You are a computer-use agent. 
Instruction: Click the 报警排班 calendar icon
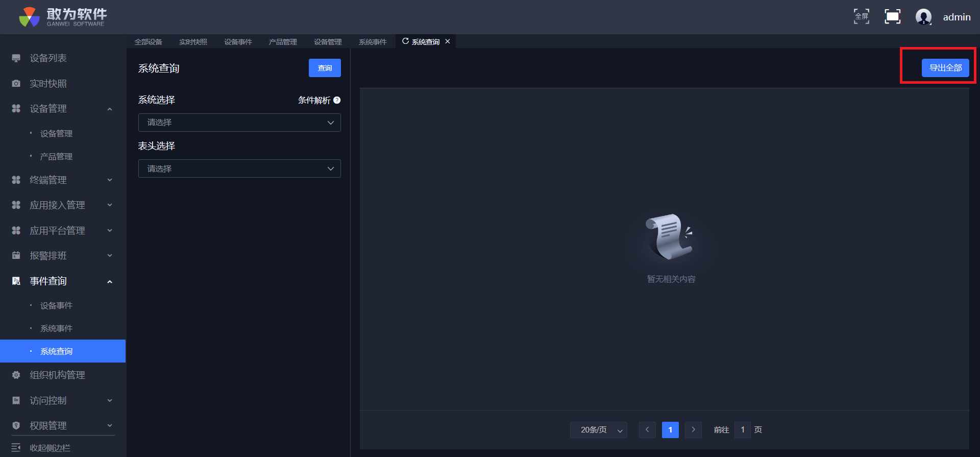coord(16,255)
